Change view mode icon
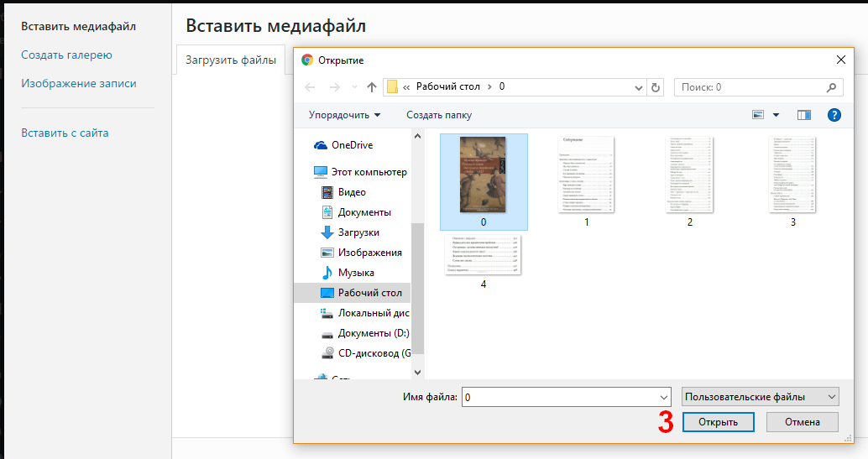This screenshot has width=868, height=459. pos(758,115)
